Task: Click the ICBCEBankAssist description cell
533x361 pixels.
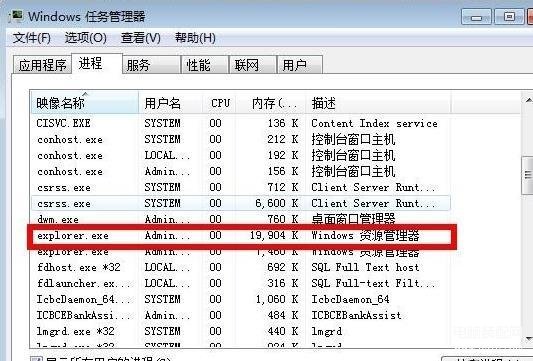Action: [356, 315]
